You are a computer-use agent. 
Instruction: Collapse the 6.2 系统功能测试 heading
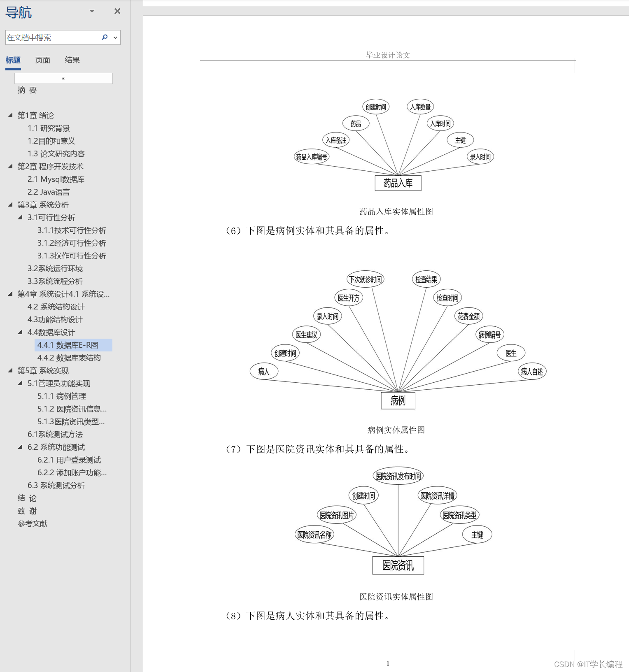tap(20, 447)
